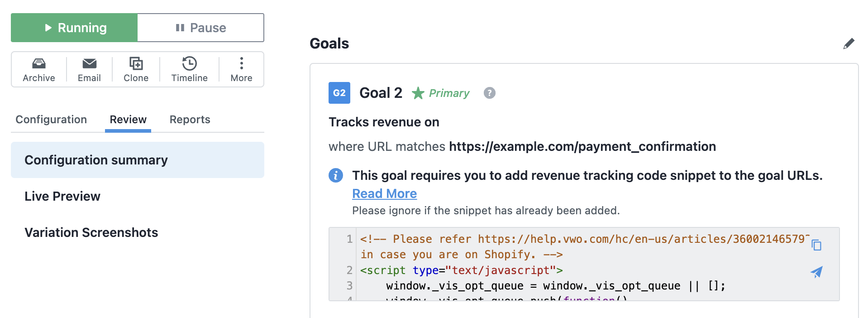
Task: Open the Timeline history icon
Action: [189, 63]
